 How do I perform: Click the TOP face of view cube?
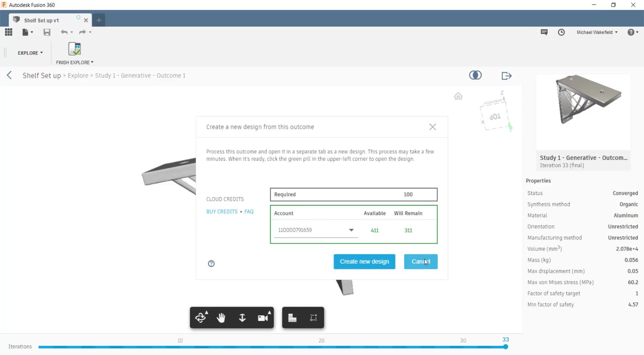click(x=494, y=116)
